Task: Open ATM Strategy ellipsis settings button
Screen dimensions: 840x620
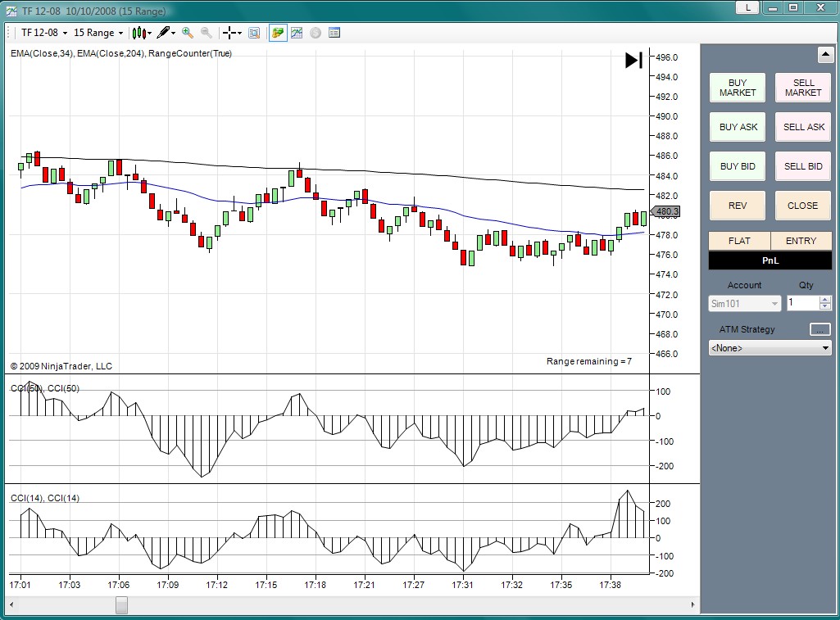Action: coord(820,329)
